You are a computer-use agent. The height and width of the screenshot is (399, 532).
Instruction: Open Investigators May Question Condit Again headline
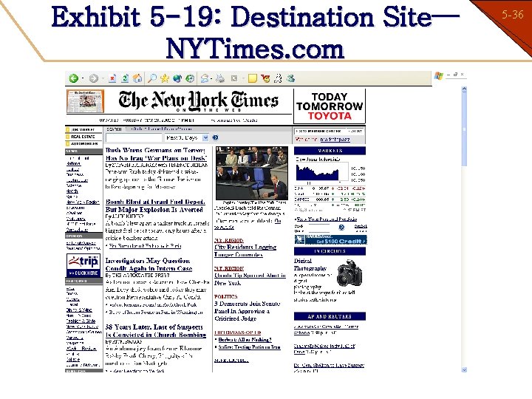pos(149,265)
